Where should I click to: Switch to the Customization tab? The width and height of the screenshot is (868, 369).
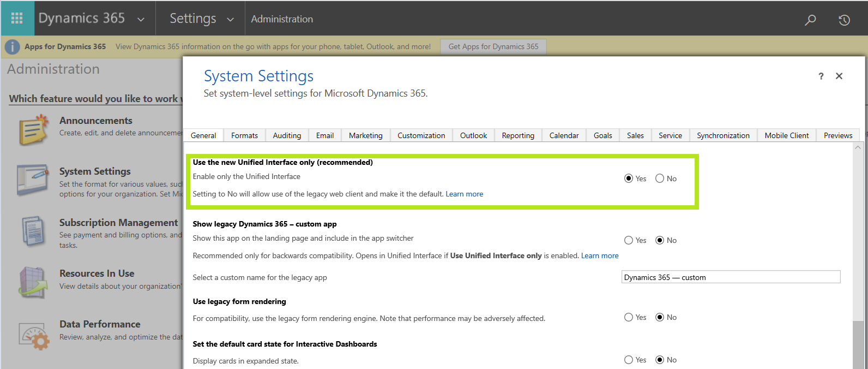(421, 135)
